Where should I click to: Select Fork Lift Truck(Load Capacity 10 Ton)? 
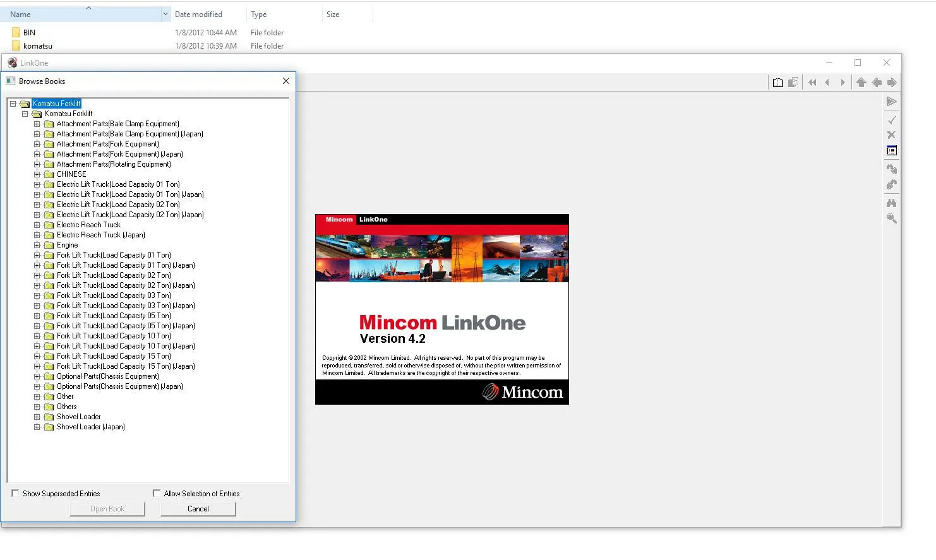tap(114, 336)
